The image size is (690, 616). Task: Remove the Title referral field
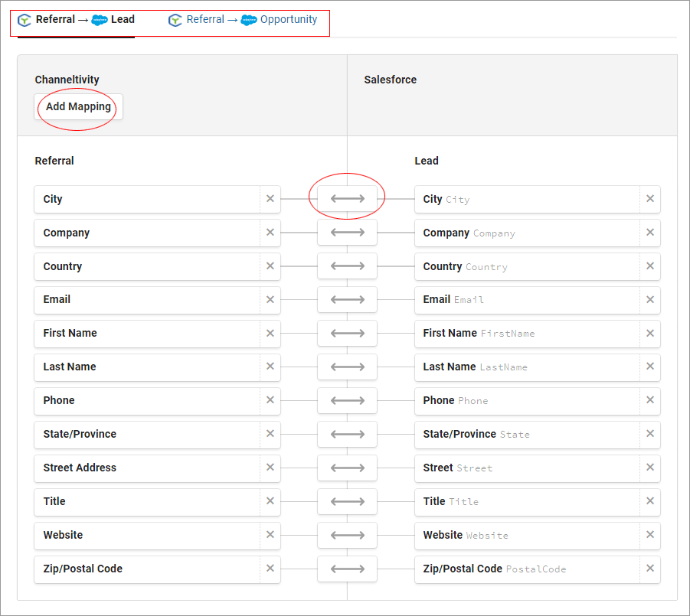click(x=270, y=501)
